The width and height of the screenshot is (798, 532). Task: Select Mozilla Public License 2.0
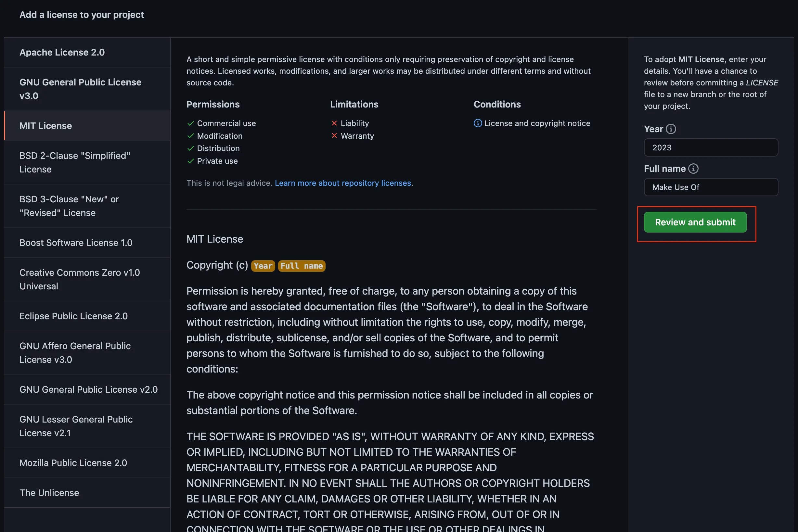pos(73,463)
